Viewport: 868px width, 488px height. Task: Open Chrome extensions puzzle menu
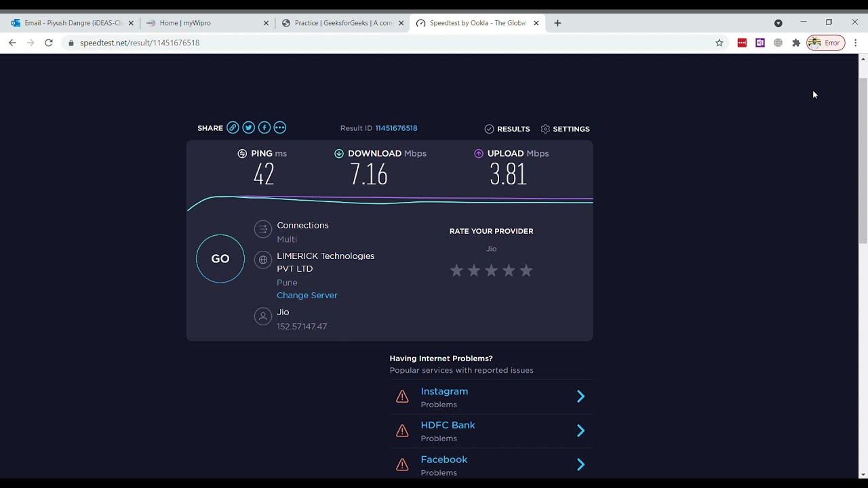[x=796, y=43]
